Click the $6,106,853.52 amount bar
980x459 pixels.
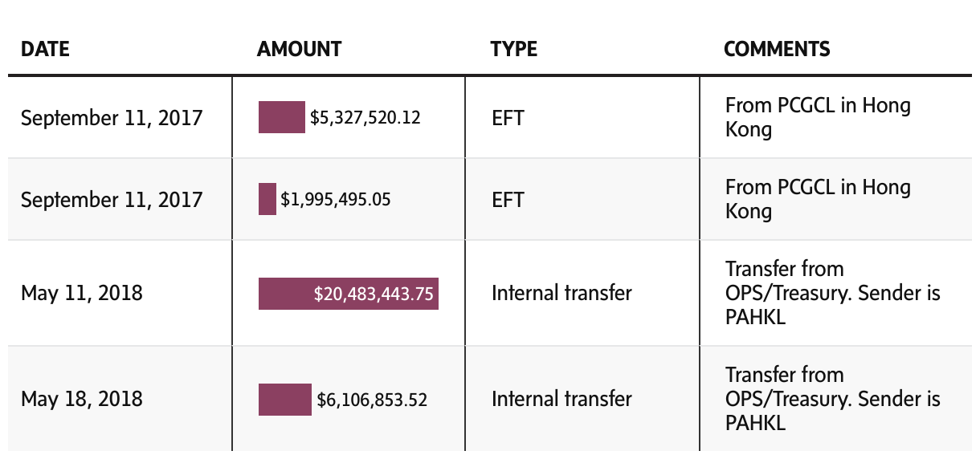[284, 400]
